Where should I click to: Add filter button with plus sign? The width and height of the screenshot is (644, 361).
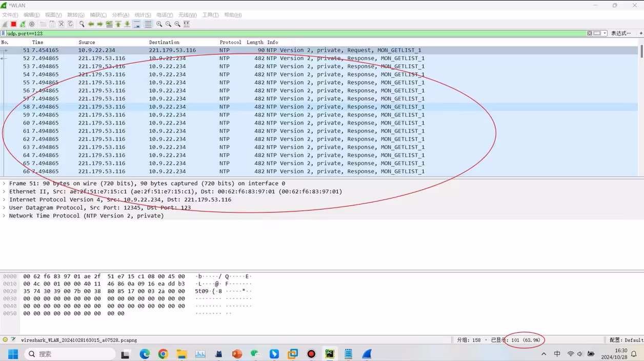click(641, 33)
